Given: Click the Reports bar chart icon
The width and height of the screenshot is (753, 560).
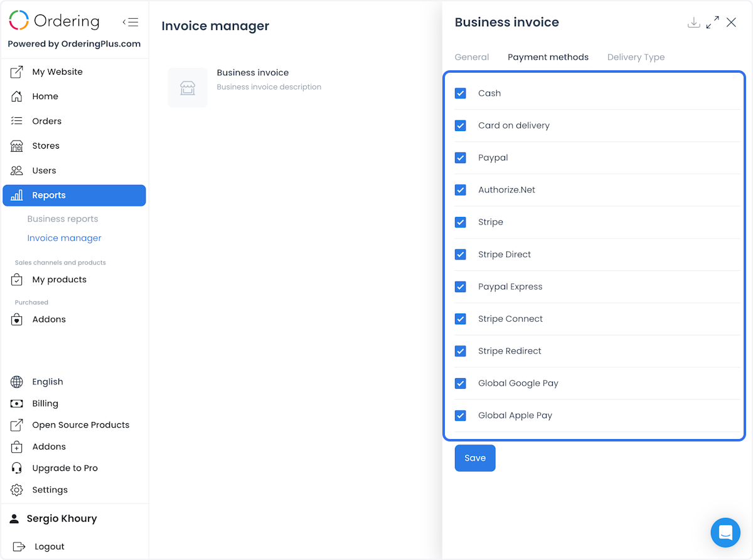Looking at the screenshot, I should [17, 195].
